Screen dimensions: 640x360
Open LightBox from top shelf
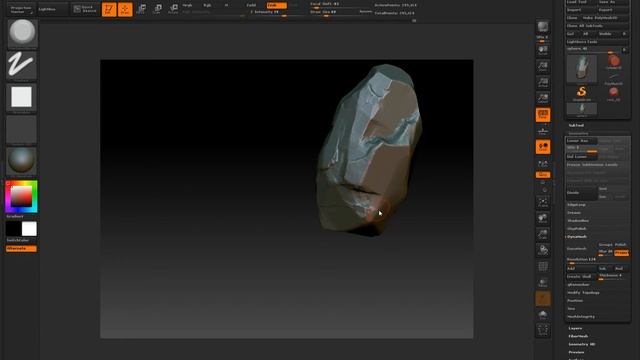coord(53,9)
